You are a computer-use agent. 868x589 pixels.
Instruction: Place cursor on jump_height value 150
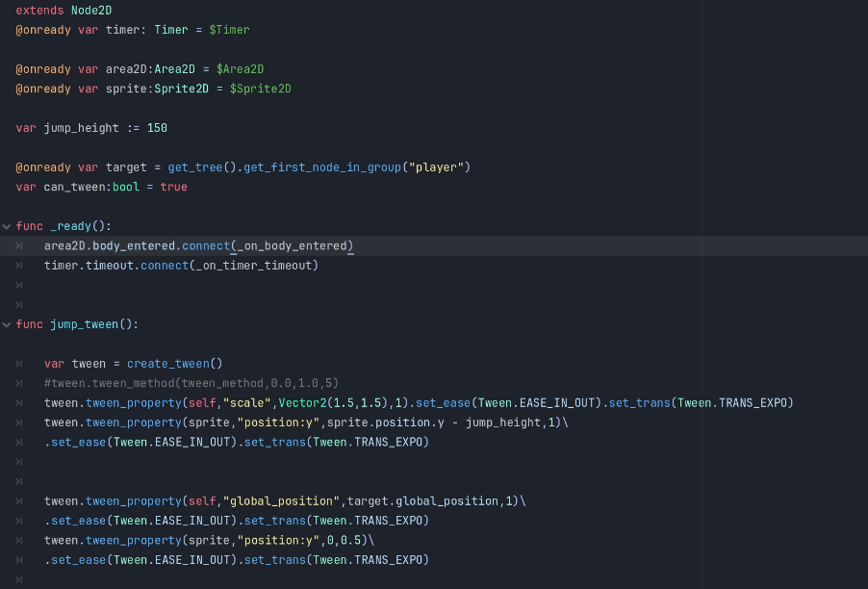pos(157,128)
